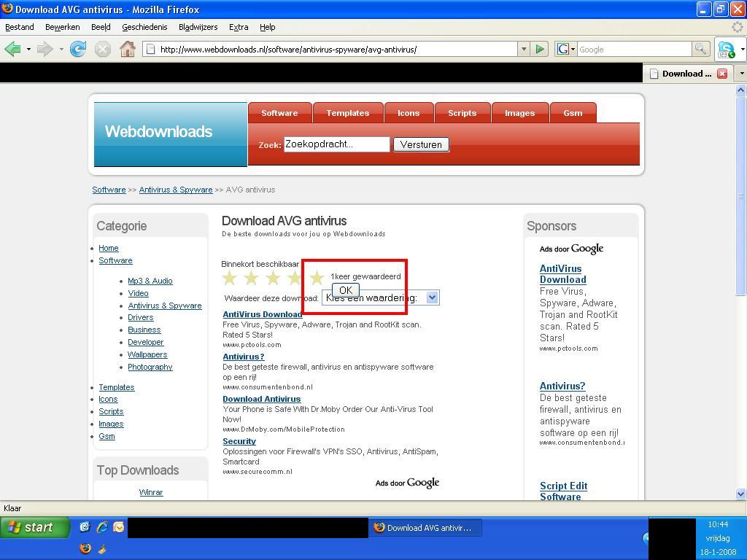Open the Extra menu
The image size is (747, 560).
tap(239, 27)
